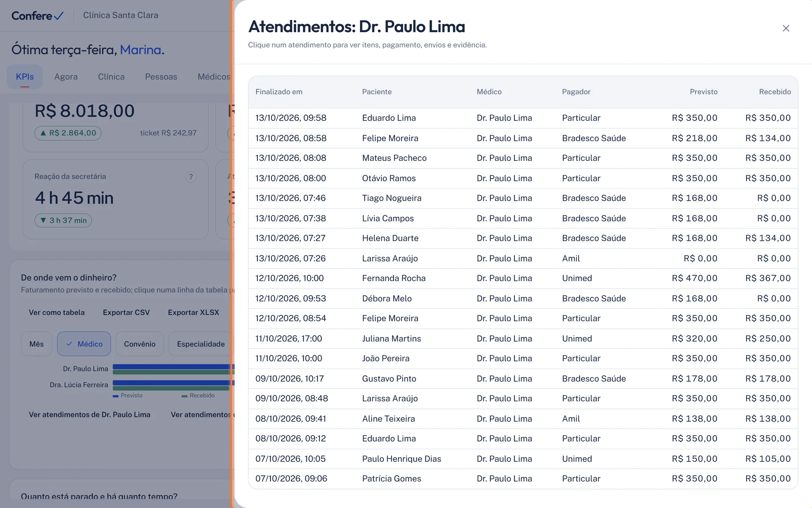The image size is (812, 508).
Task: Select the Convênio grouping chip
Action: (140, 344)
